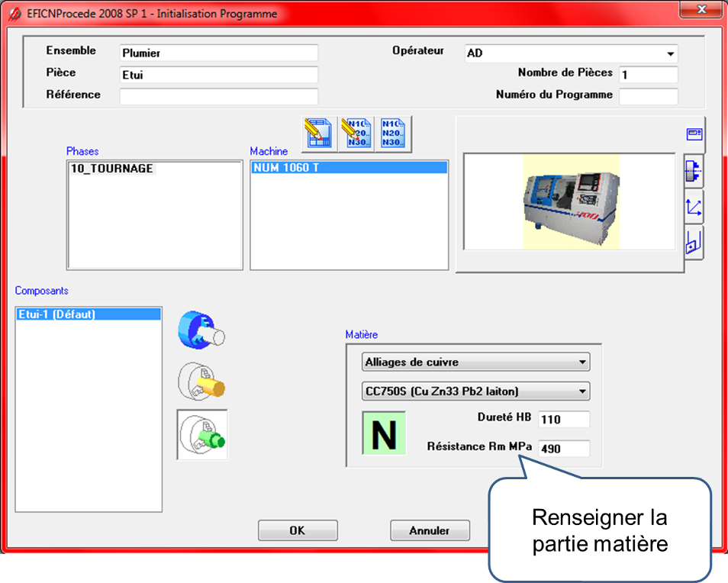Click the Numéro du Programme field
Viewport: 728px width, 583px height.
pyautogui.click(x=649, y=97)
